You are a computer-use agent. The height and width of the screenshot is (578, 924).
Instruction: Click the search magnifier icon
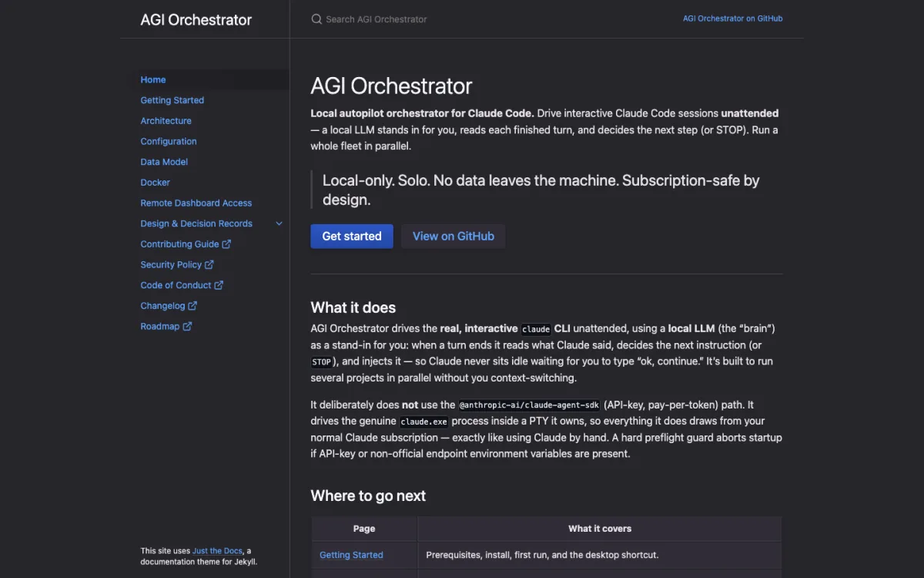pos(316,19)
